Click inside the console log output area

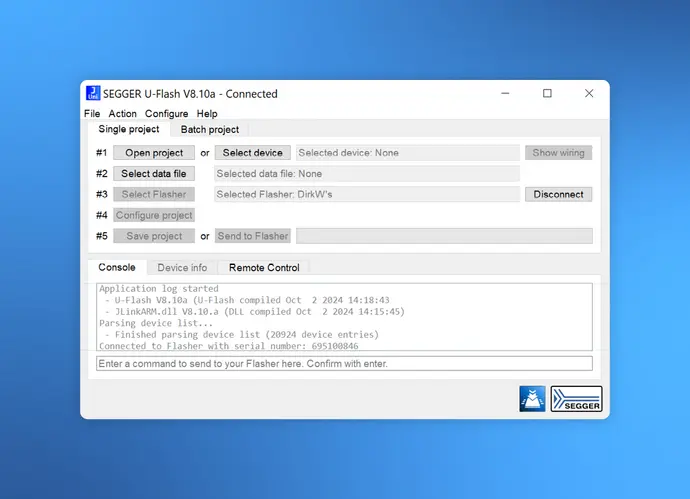pos(344,316)
